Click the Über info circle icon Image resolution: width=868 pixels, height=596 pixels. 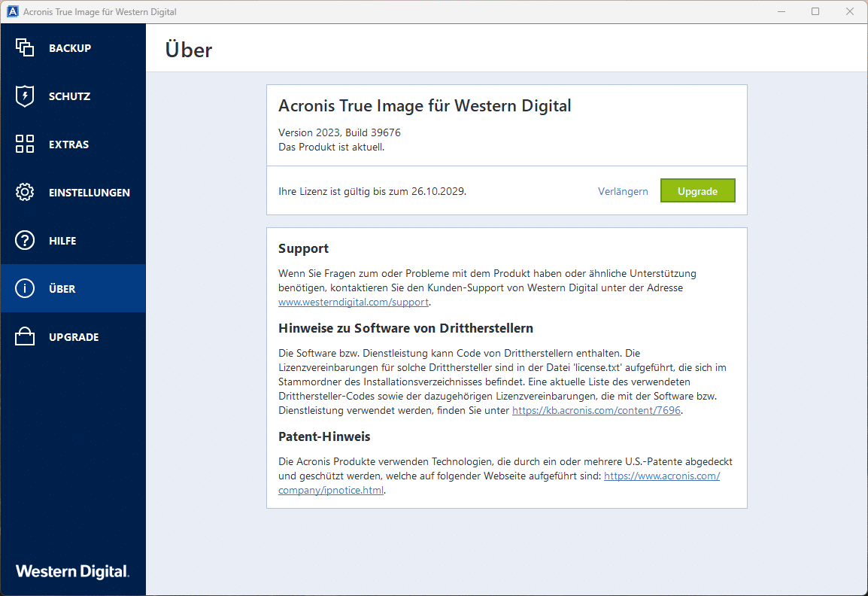coord(25,289)
